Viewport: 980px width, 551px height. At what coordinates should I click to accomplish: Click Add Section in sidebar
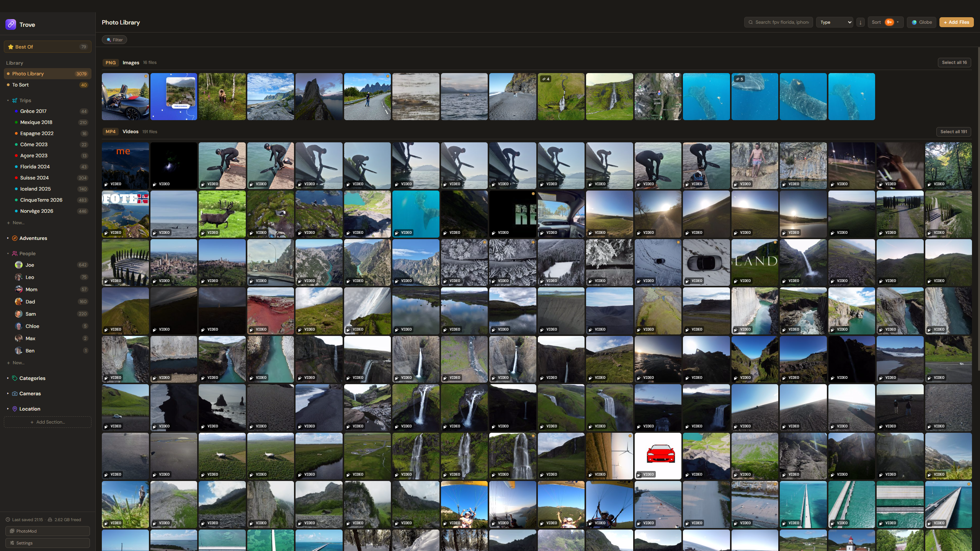tap(47, 422)
